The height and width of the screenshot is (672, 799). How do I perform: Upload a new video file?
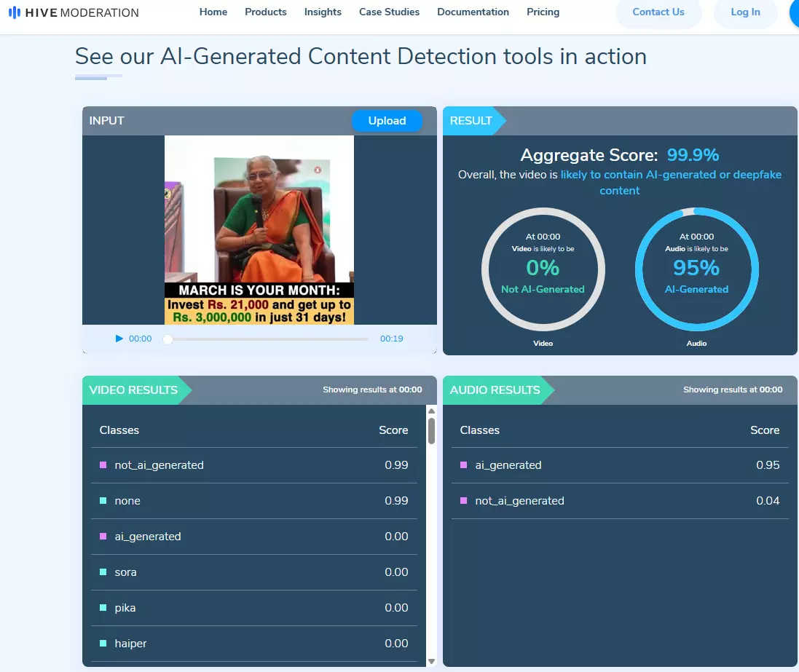click(x=387, y=121)
